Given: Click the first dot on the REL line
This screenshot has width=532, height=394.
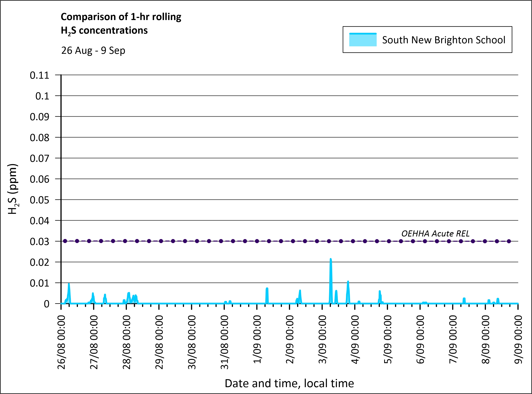Looking at the screenshot, I should click(65, 241).
